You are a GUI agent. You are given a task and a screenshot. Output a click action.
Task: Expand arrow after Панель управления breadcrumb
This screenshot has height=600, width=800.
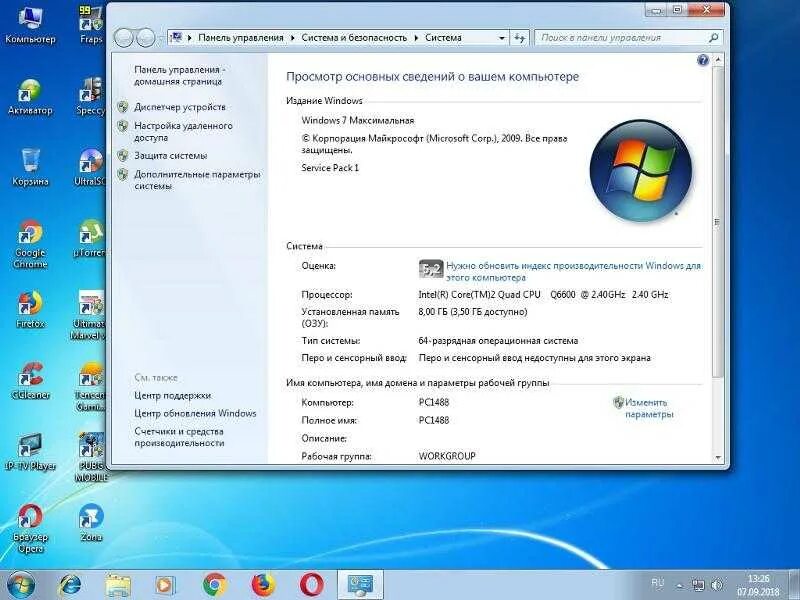(x=293, y=38)
